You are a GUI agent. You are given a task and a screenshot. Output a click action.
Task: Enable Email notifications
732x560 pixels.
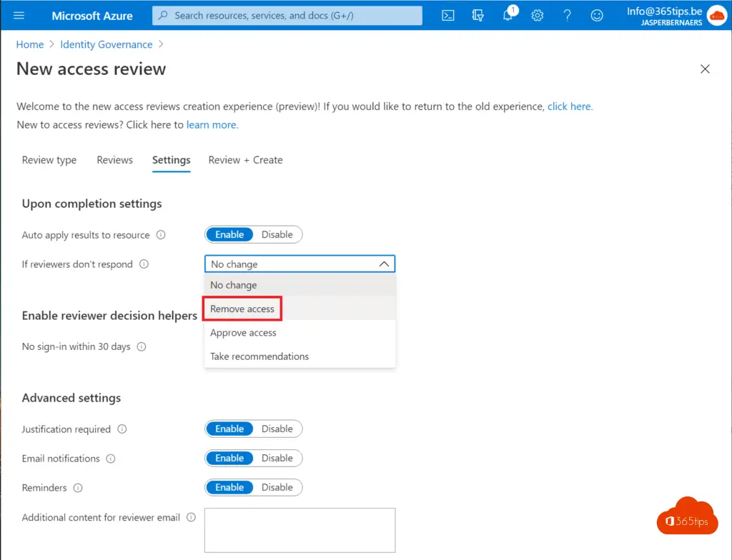tap(229, 459)
